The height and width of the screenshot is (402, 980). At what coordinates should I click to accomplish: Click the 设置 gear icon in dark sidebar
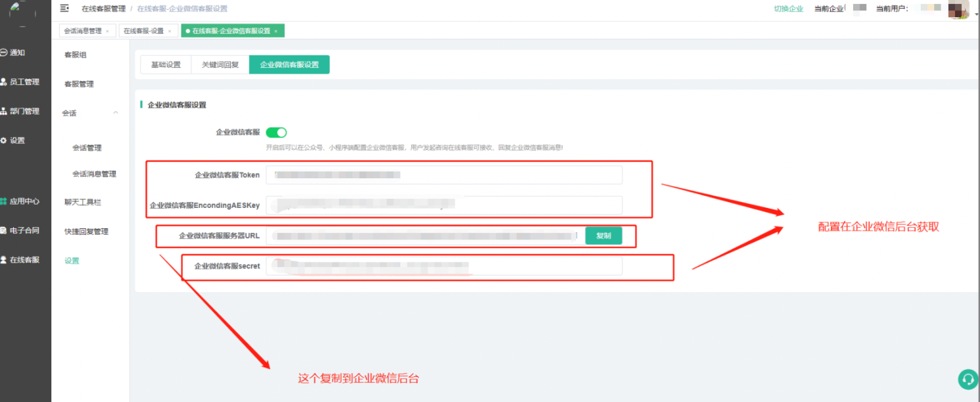click(x=4, y=141)
